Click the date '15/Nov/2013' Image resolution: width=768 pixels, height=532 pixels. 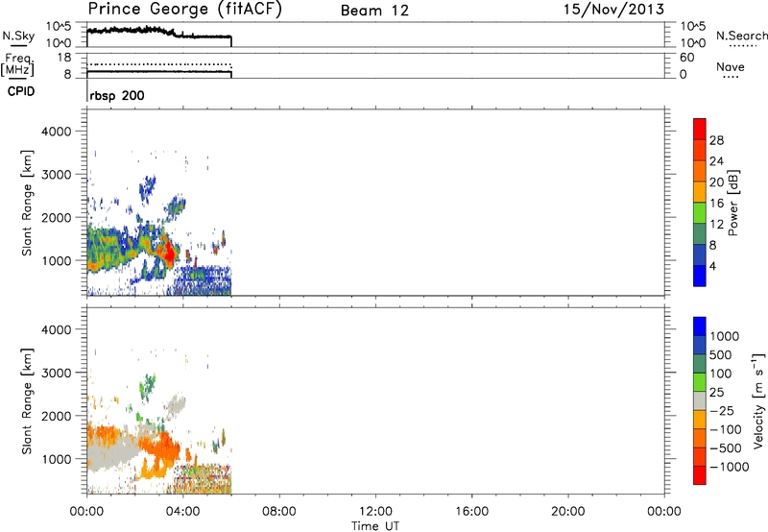[x=613, y=10]
